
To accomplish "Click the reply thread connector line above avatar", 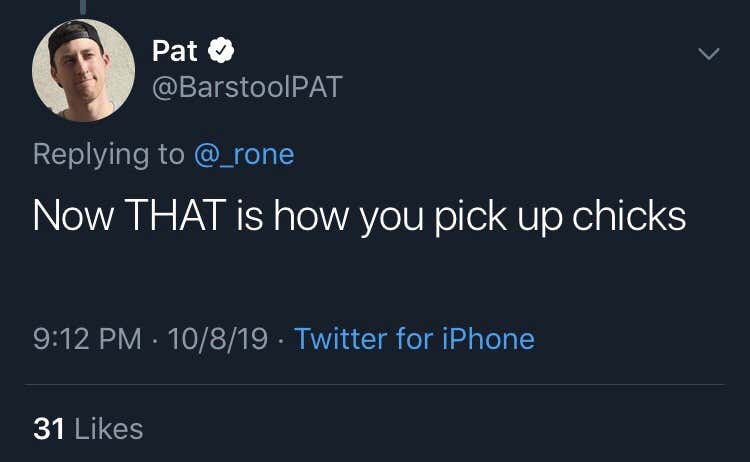I will pos(83,7).
